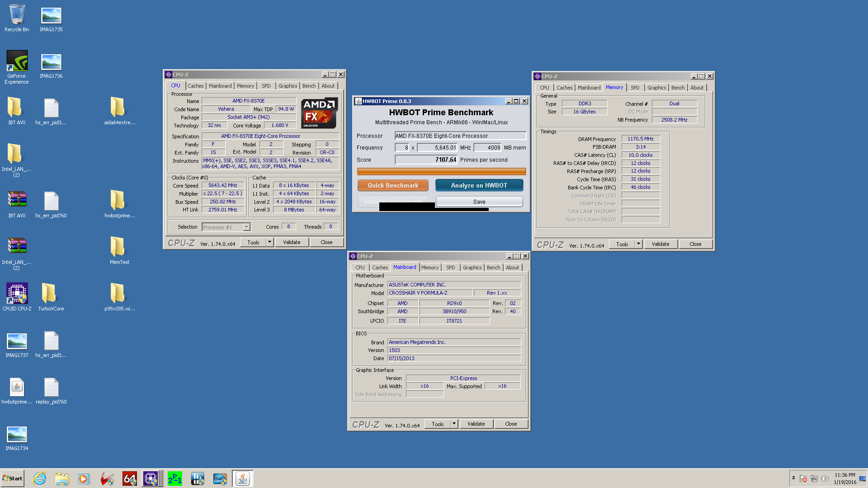This screenshot has width=868, height=488.
Task: Click the AMD FX logo in CPU-Z
Action: coord(319,113)
